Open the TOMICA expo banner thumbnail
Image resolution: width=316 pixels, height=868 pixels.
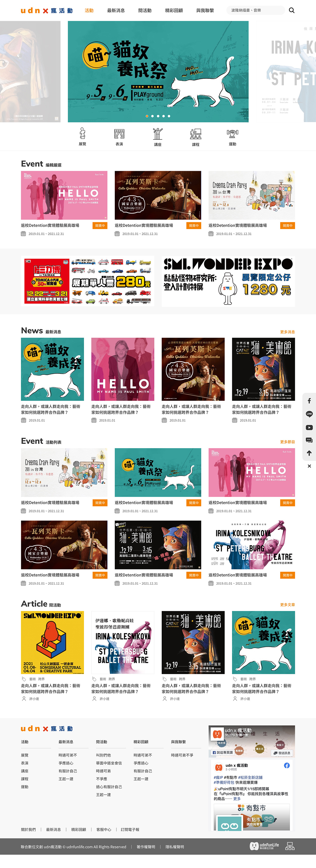pyautogui.click(x=87, y=281)
